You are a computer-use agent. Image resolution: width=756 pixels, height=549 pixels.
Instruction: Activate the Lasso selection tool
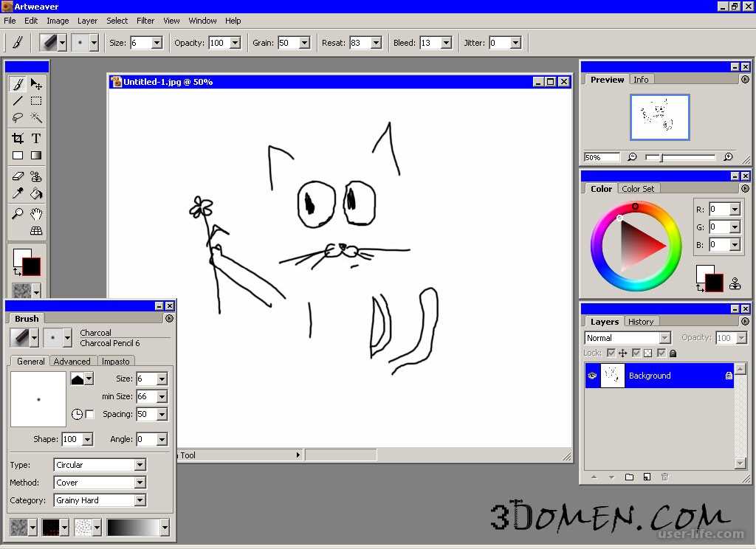tap(18, 118)
